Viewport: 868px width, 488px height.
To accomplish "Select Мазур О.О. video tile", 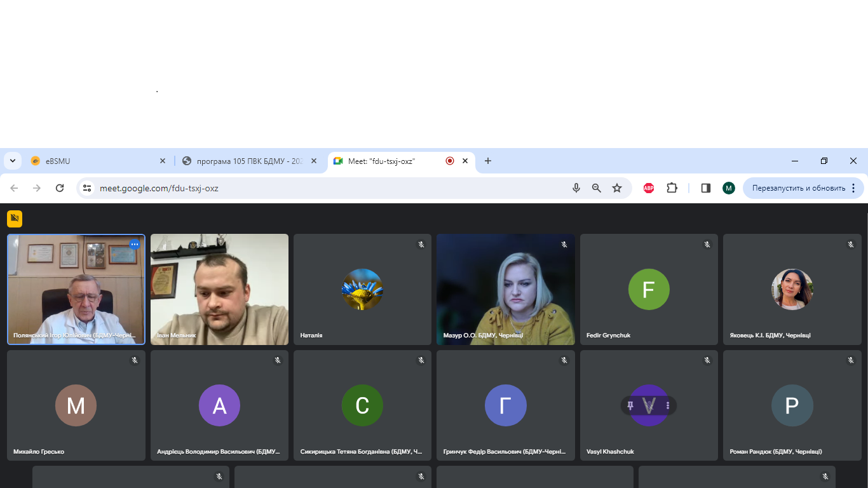I will (506, 289).
